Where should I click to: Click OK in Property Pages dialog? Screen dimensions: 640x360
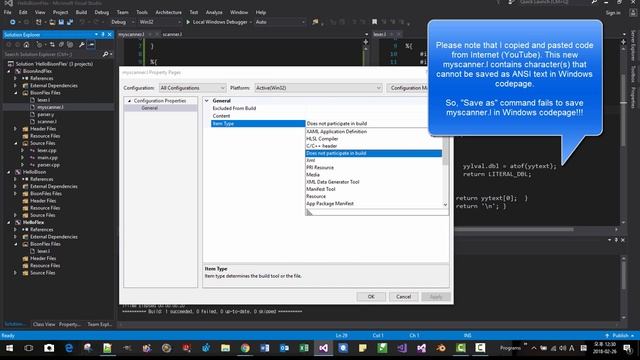pos(371,297)
